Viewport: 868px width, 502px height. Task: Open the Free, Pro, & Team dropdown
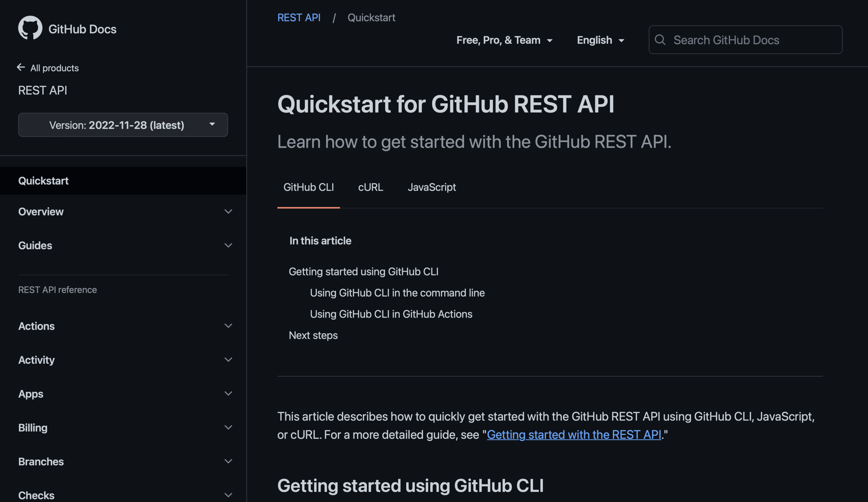coord(504,40)
